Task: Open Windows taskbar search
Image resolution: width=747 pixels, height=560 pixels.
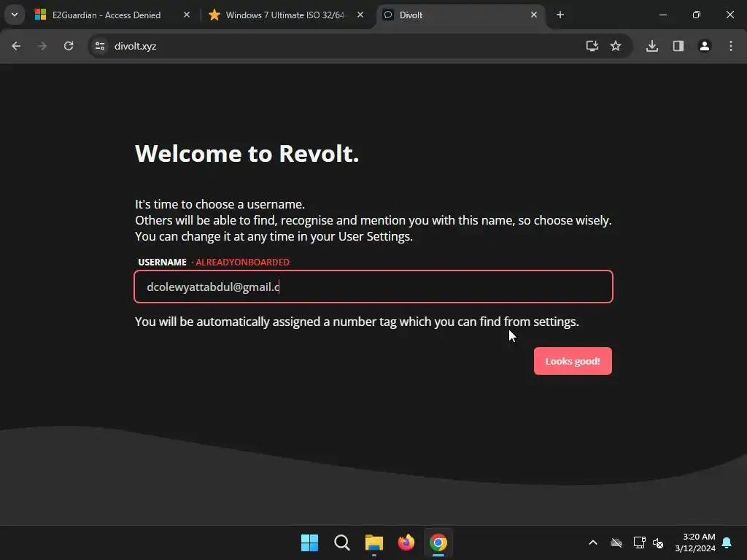Action: (342, 542)
